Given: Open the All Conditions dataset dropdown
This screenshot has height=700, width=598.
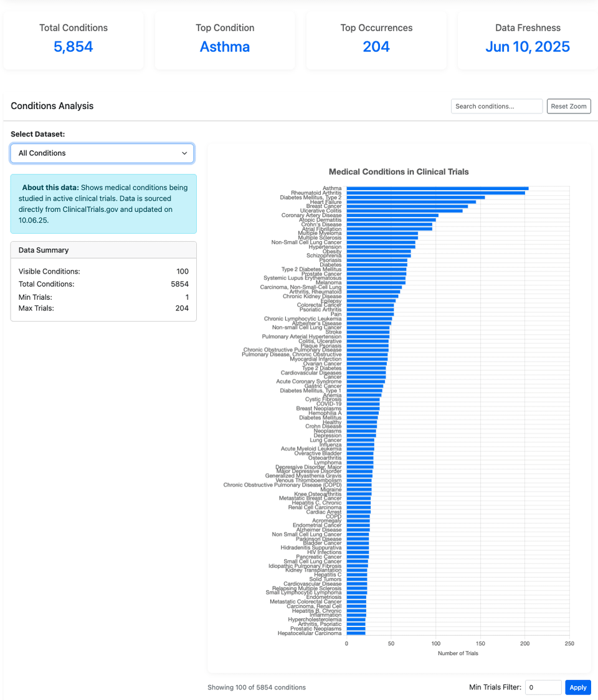Looking at the screenshot, I should tap(102, 153).
